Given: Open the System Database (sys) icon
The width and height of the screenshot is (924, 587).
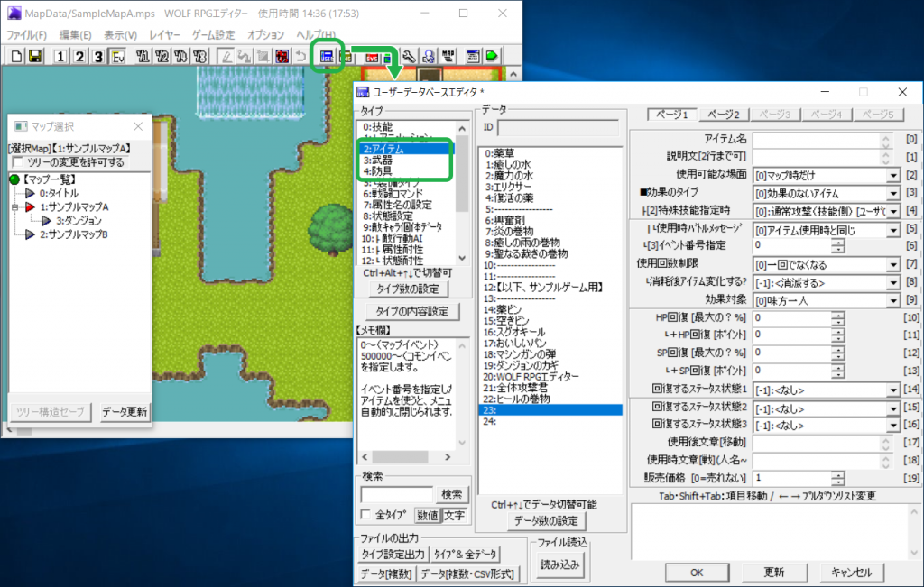Looking at the screenshot, I should tap(373, 56).
